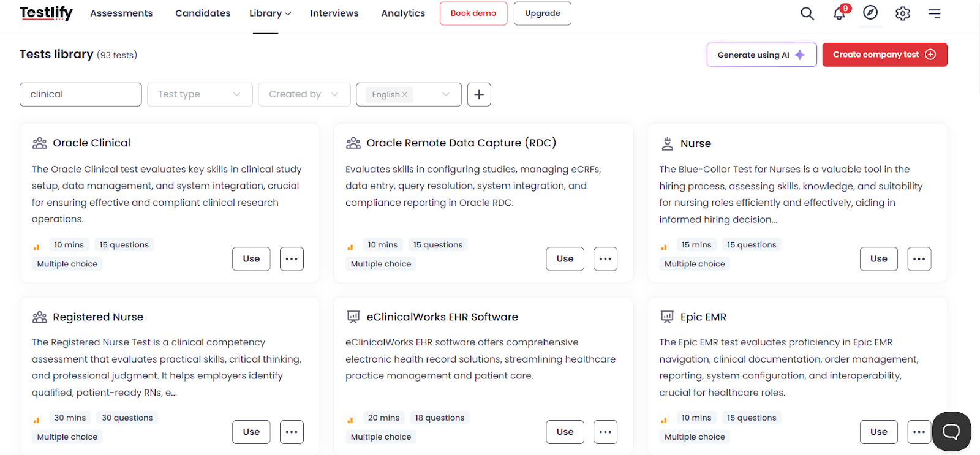The image size is (980, 455).
Task: Go to the Assessments tab
Action: tap(121, 13)
